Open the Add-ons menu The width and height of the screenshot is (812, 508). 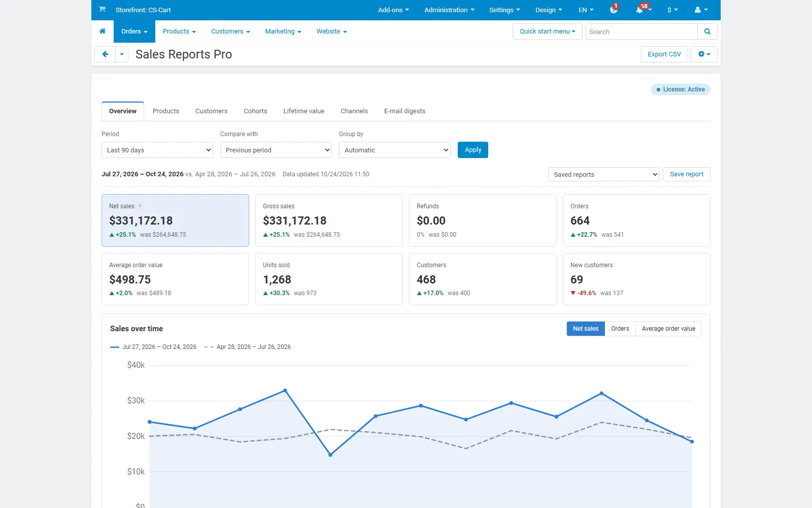tap(393, 10)
